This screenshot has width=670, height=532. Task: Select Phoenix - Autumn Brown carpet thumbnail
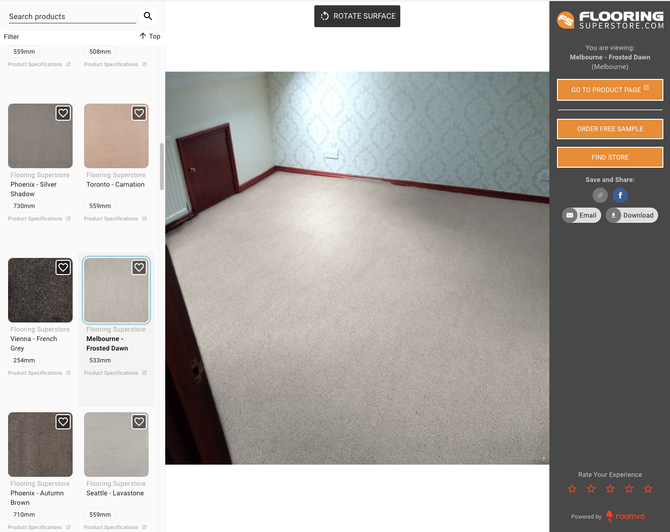[40, 444]
